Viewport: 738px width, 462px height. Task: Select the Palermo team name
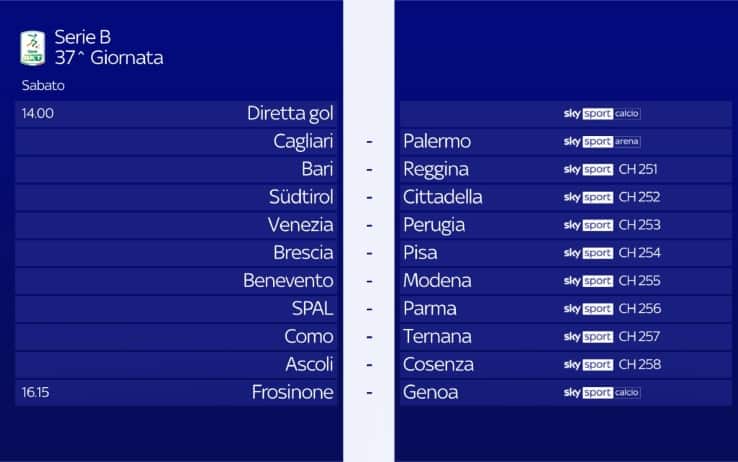tap(437, 142)
